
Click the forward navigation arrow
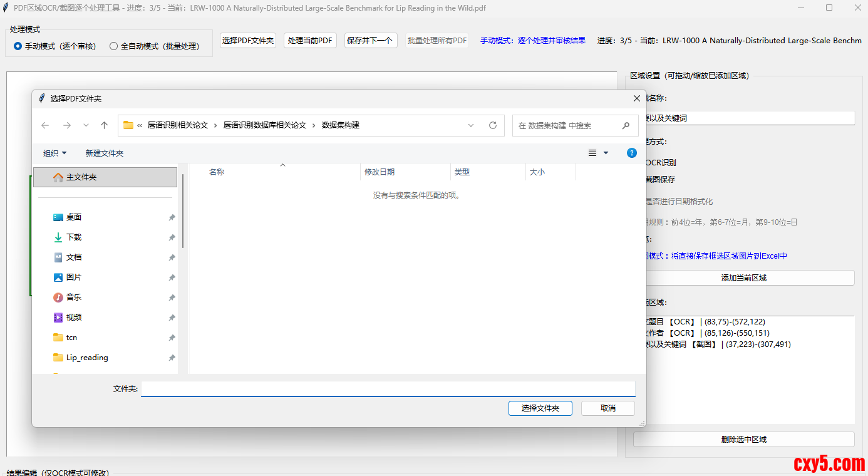pyautogui.click(x=66, y=125)
